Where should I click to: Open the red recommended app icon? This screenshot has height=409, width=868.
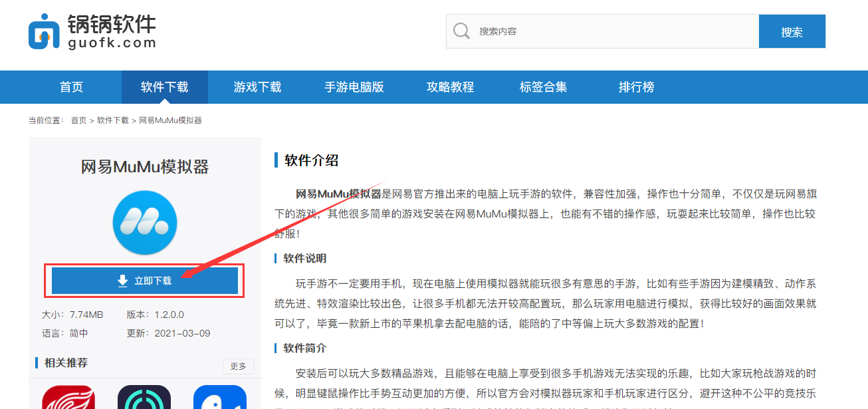click(x=68, y=397)
